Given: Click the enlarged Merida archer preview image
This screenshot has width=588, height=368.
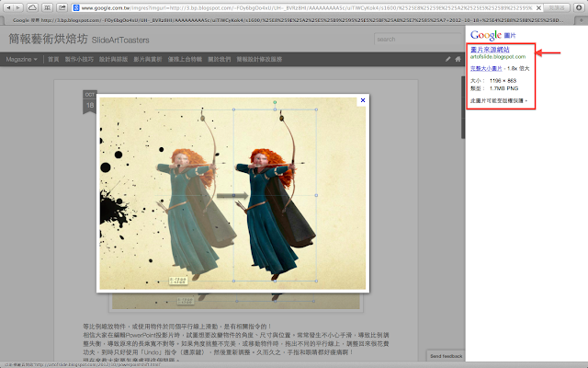Looking at the screenshot, I should [232, 193].
